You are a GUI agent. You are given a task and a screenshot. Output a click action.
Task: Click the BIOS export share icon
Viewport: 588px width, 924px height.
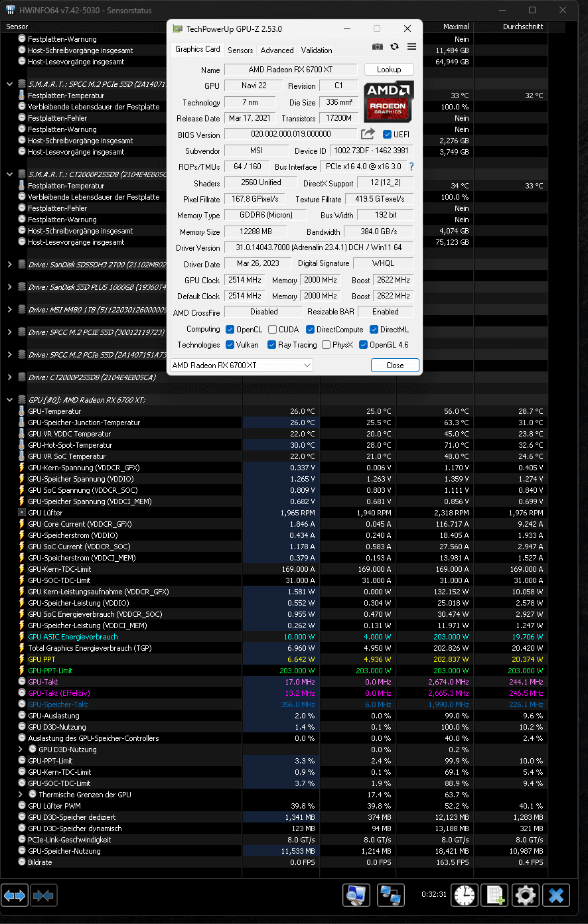(368, 134)
